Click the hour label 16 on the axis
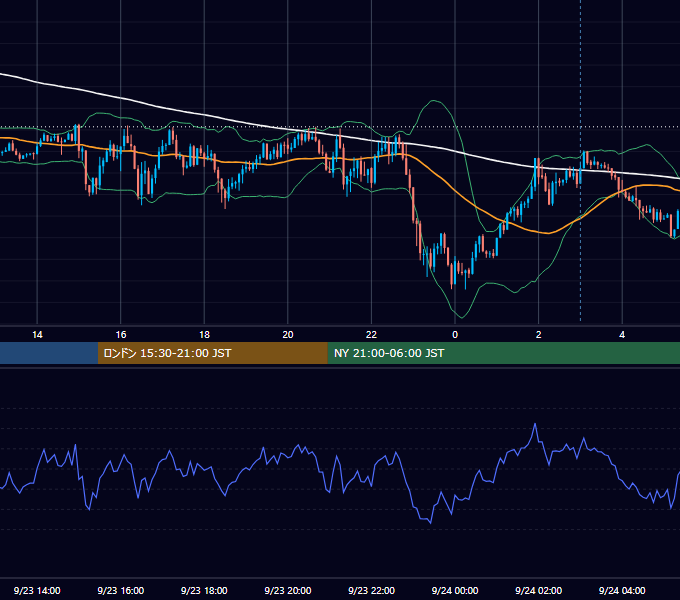This screenshot has height=600, width=680. (121, 335)
